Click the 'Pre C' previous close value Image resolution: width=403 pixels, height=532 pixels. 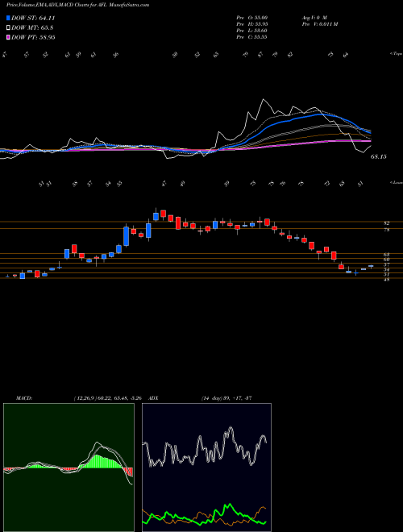251,36
